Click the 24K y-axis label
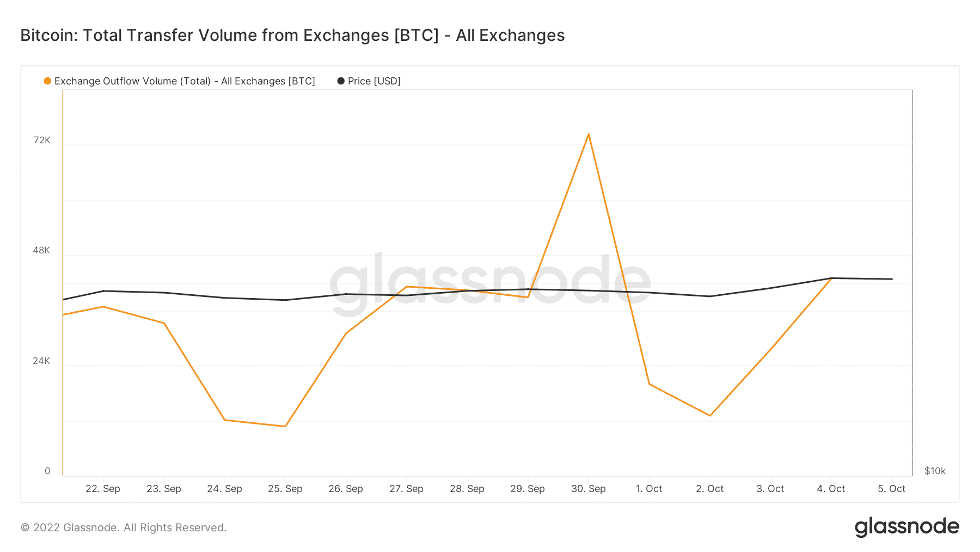980x552 pixels. click(x=41, y=361)
